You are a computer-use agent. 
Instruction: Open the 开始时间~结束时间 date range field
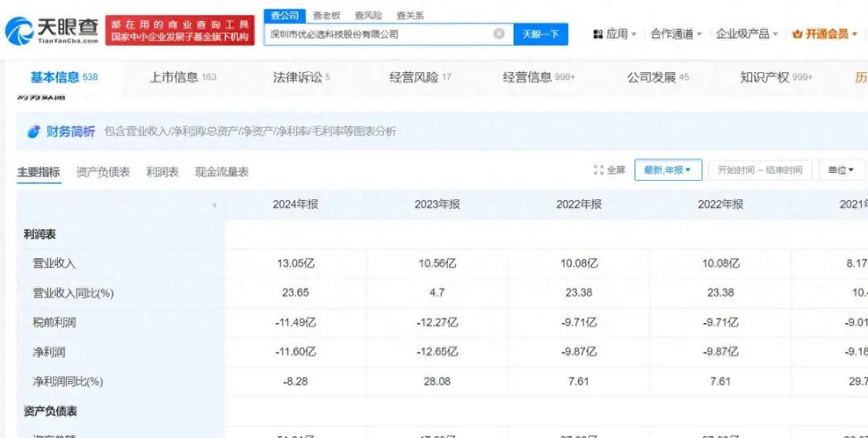point(760,170)
